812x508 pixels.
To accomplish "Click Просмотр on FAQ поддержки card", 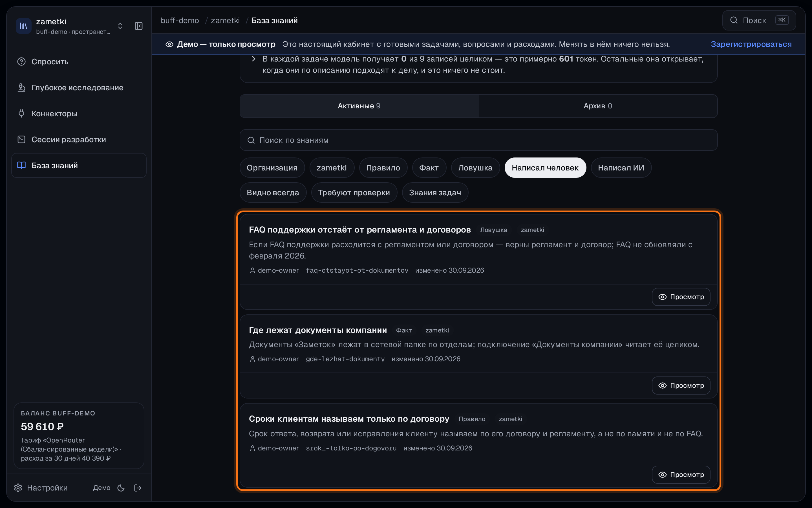I will (681, 297).
